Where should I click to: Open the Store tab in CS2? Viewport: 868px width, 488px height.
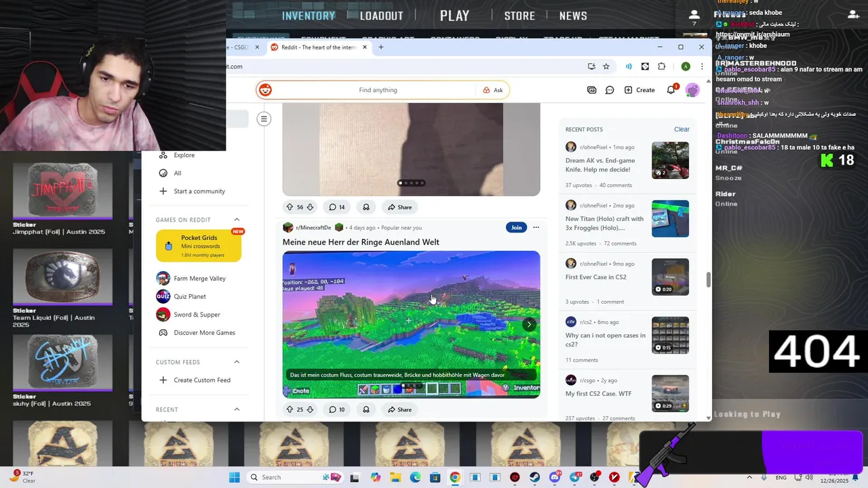click(519, 16)
